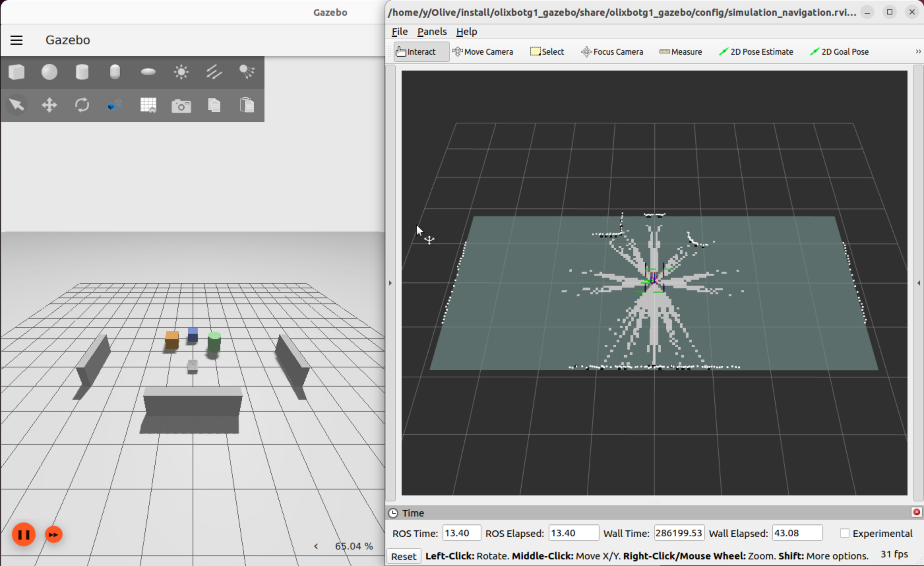Open the grid snap settings icon
924x566 pixels.
(148, 105)
